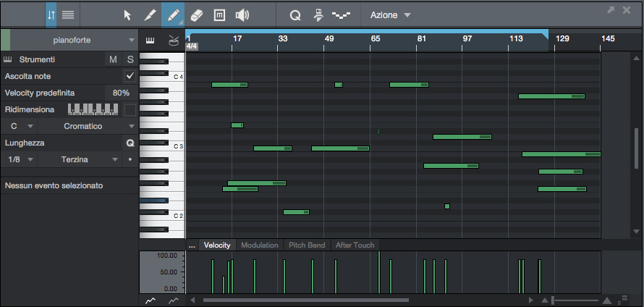Click the Quantize Q toolbar icon
The image size is (644, 307).
tap(295, 14)
